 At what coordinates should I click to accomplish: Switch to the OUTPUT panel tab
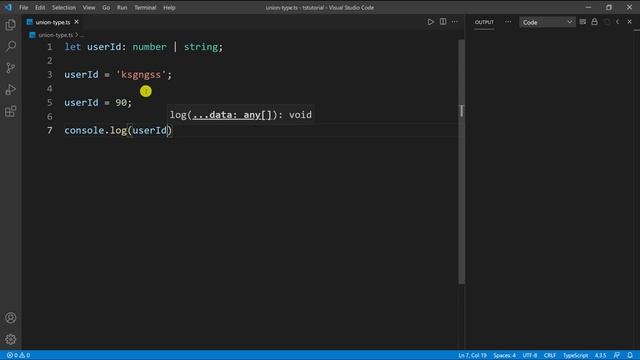(484, 22)
